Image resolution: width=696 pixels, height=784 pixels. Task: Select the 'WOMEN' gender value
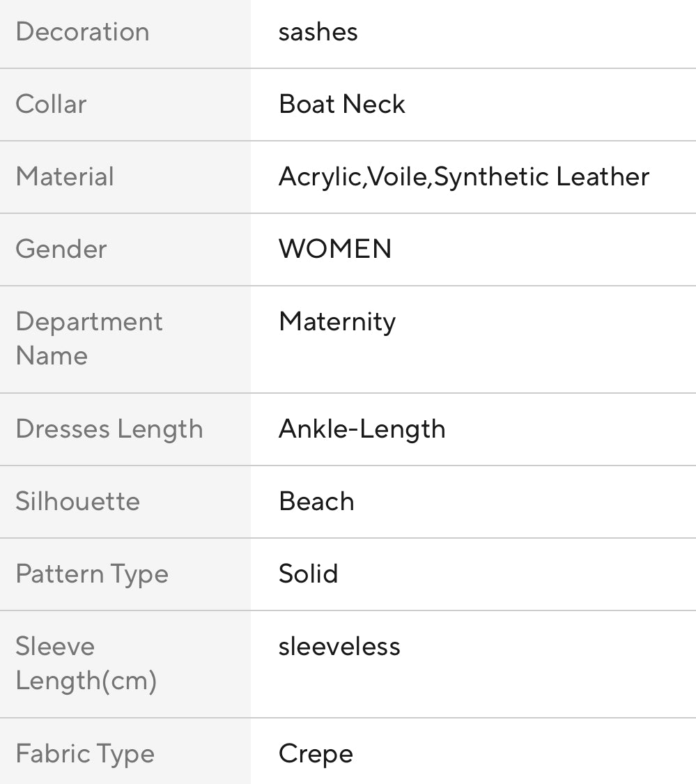[x=335, y=249]
